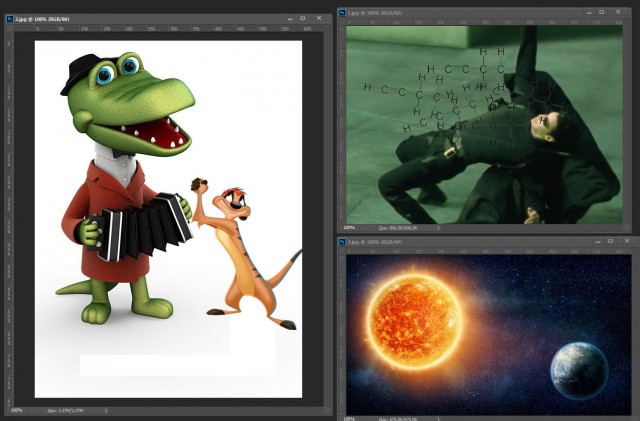Click the '2.jpg @ 100% (RGB/8#)' title text
The height and width of the screenshot is (421, 640).
pyautogui.click(x=42, y=19)
